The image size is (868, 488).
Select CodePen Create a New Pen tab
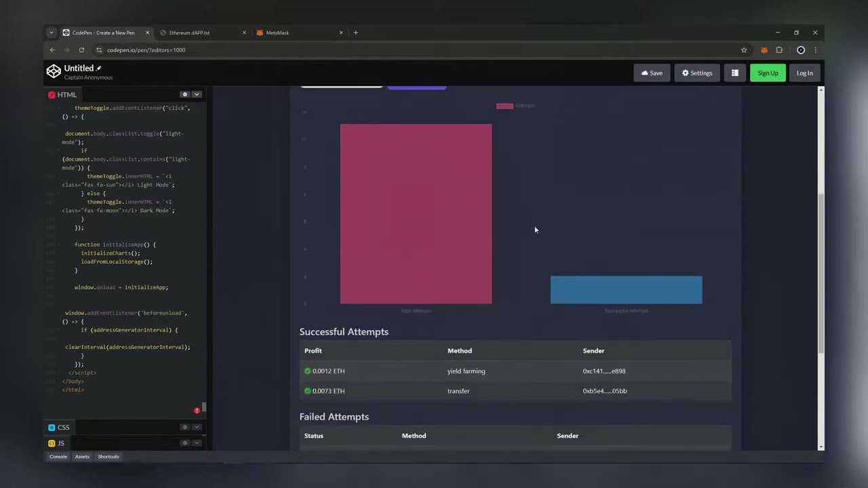(x=104, y=33)
